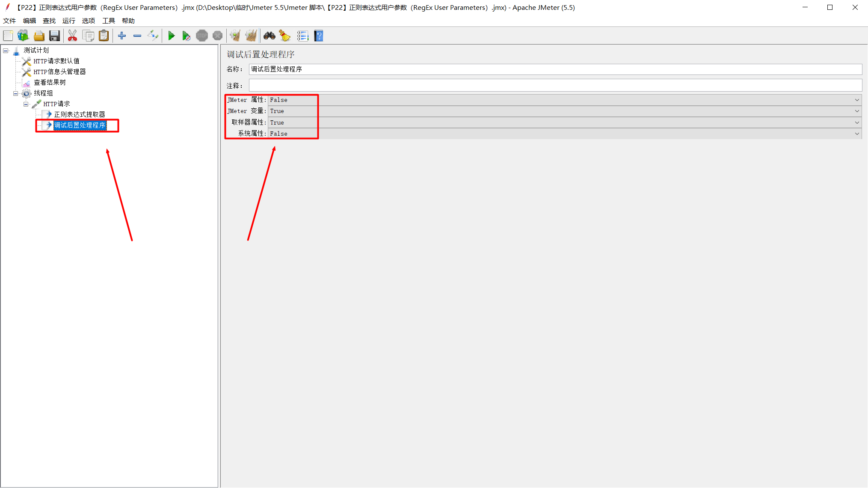Click the Paste clipboard icon

(104, 36)
